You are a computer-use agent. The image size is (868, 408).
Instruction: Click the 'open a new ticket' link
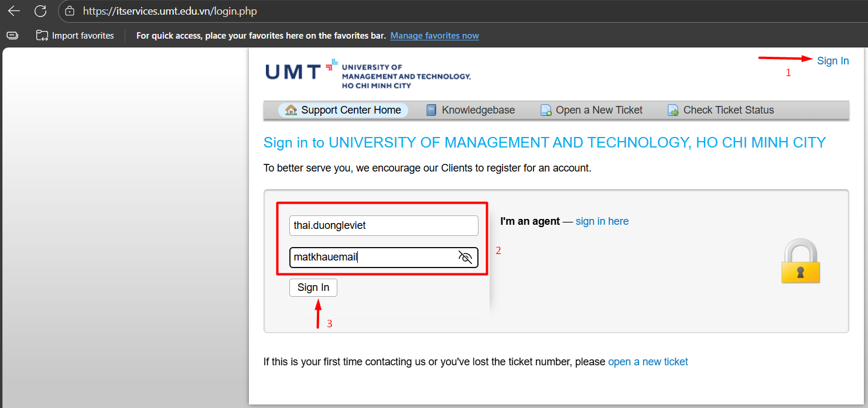[648, 362]
